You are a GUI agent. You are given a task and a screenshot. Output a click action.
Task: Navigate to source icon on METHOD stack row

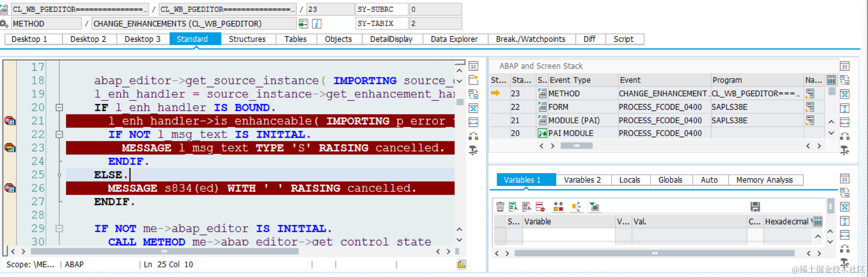[x=810, y=94]
